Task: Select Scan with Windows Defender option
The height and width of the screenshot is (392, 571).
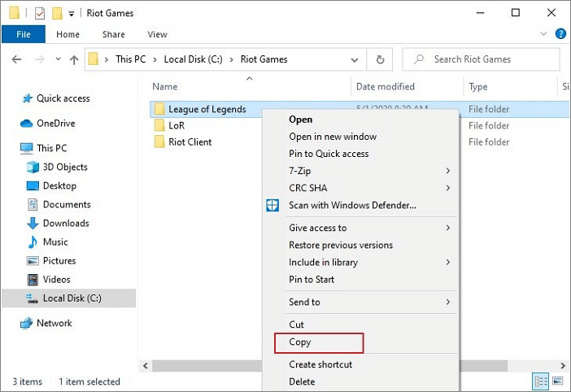Action: (352, 206)
